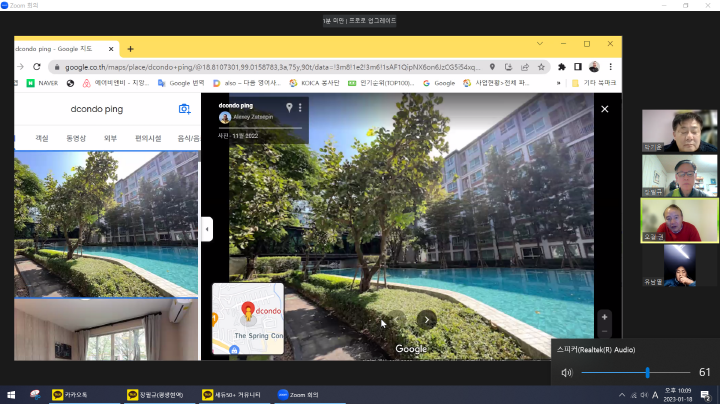Screen dimensions: 720x404
Task: Select the 동영상 photo category tab
Action: [76, 138]
